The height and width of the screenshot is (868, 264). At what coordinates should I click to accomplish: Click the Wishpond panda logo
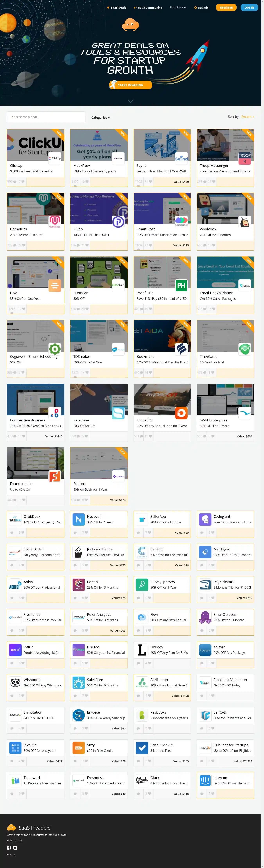[x=15, y=683]
